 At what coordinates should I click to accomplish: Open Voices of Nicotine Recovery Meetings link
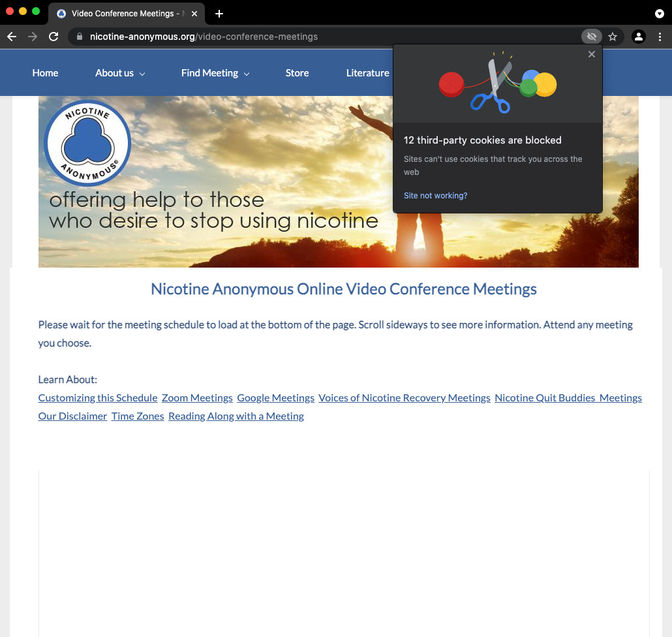[404, 398]
